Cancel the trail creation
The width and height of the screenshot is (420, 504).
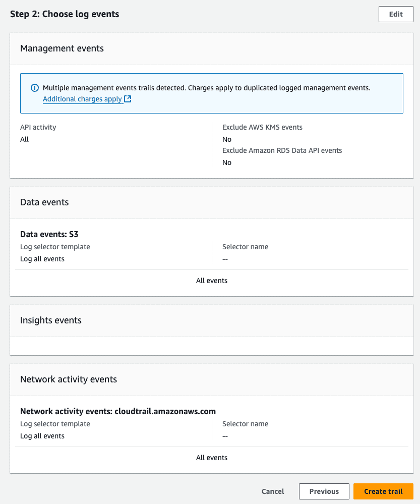click(x=272, y=491)
